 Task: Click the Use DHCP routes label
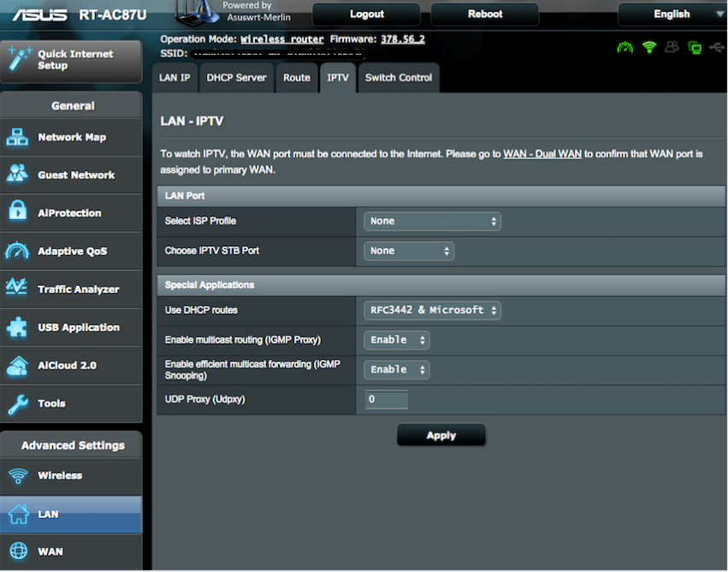click(201, 310)
